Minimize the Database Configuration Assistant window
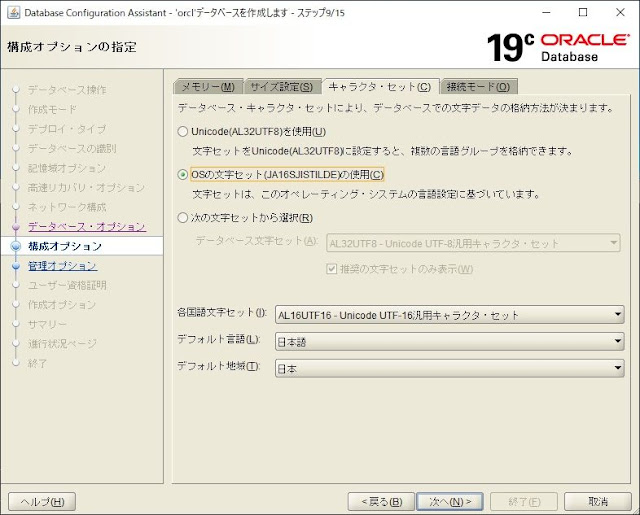This screenshot has height=515, width=640. coord(546,13)
